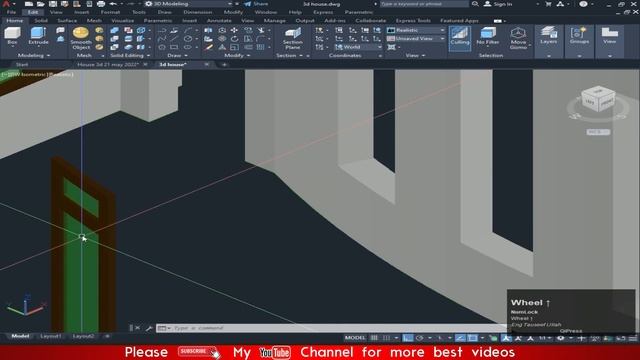Switch to the Annotate ribbon tab
The image size is (640, 360).
(x=219, y=20)
